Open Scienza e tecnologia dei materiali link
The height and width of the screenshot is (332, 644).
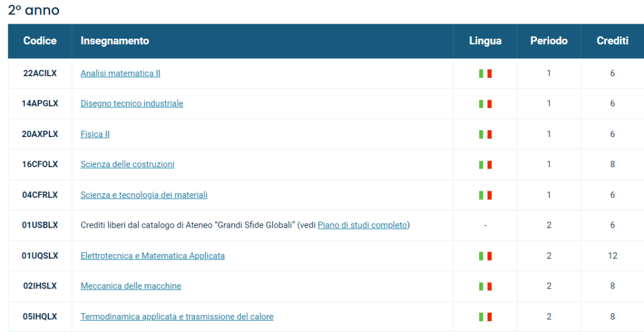point(144,195)
